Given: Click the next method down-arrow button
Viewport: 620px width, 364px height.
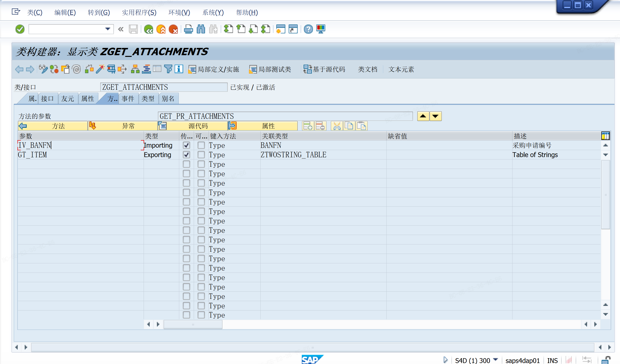Looking at the screenshot, I should pos(435,116).
